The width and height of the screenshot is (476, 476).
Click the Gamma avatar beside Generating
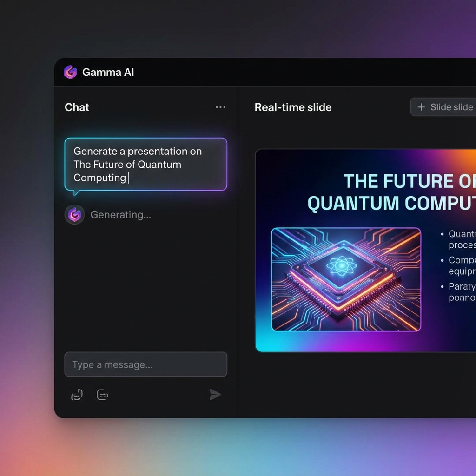74,214
